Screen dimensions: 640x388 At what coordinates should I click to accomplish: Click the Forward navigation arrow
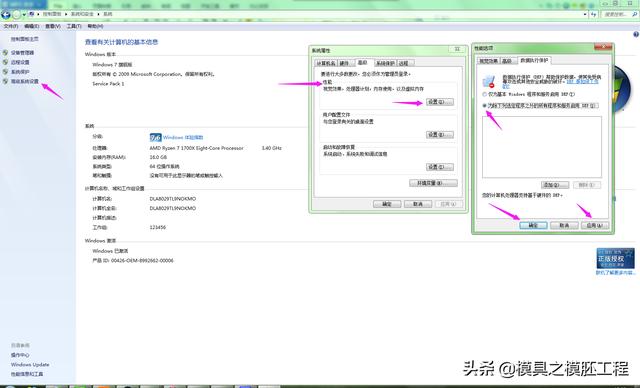pyautogui.click(x=16, y=15)
